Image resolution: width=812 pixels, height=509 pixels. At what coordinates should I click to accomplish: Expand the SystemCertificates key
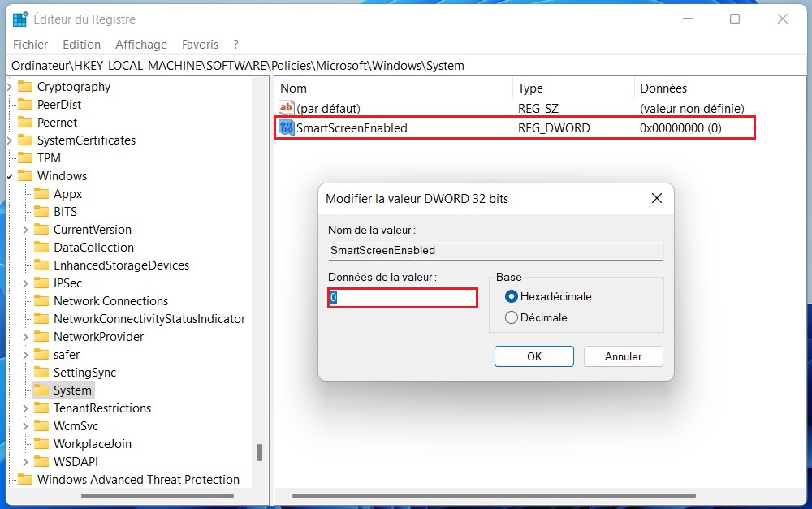(10, 140)
